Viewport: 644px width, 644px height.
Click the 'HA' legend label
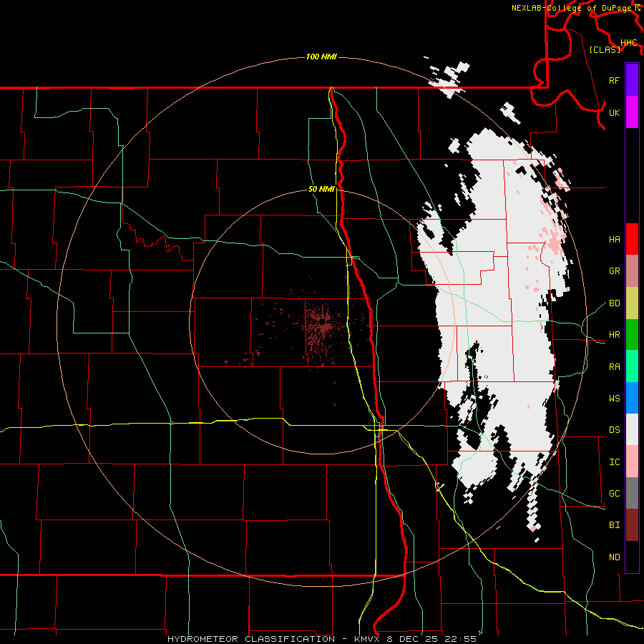point(614,239)
